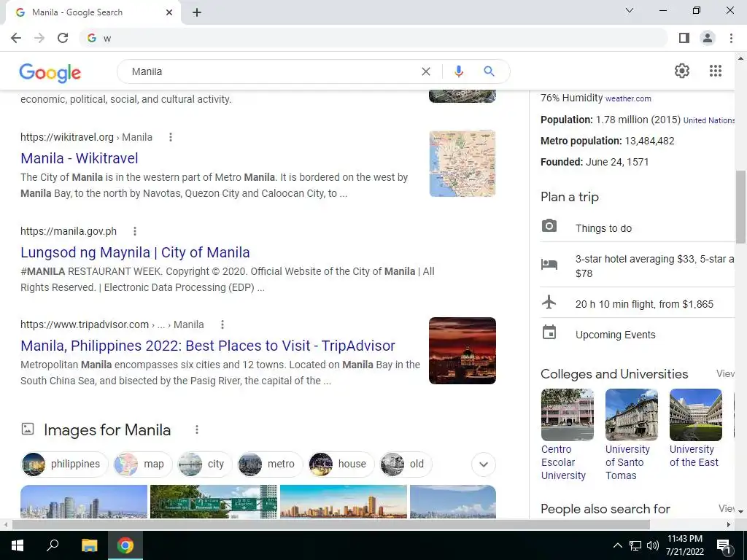Toggle the browser side panel icon

coord(684,38)
